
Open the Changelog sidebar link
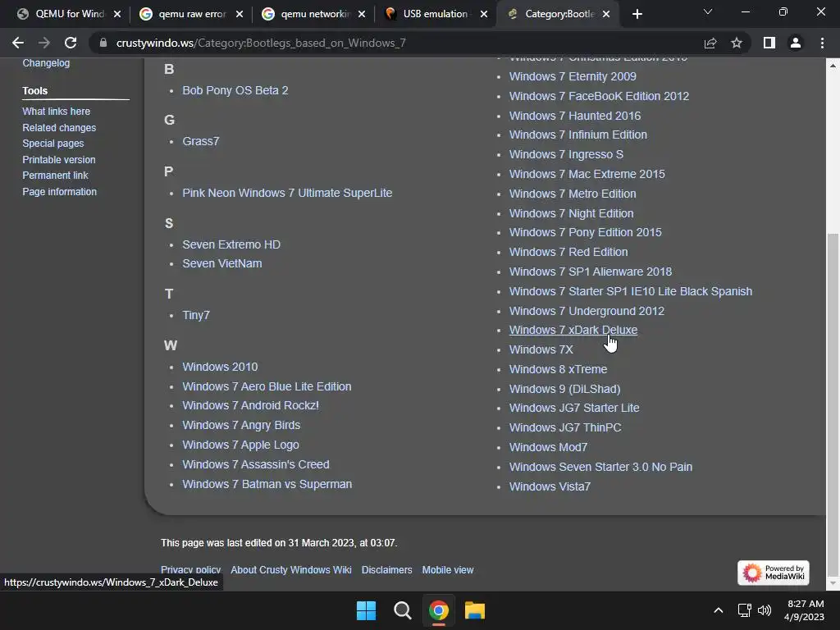point(46,62)
